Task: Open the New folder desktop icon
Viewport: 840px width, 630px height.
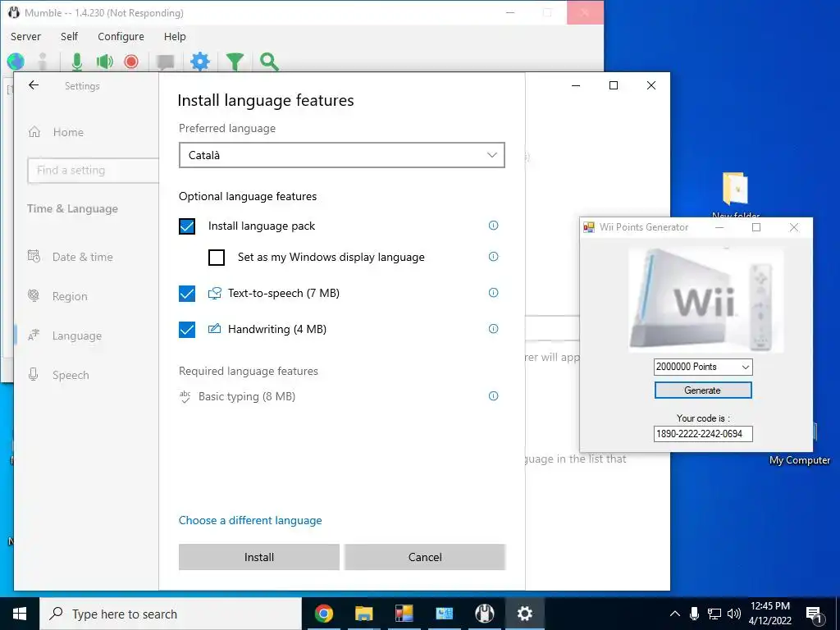Action: click(x=736, y=194)
